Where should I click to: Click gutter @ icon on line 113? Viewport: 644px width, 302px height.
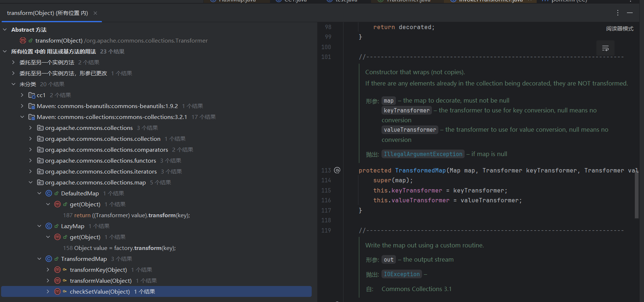tap(337, 170)
